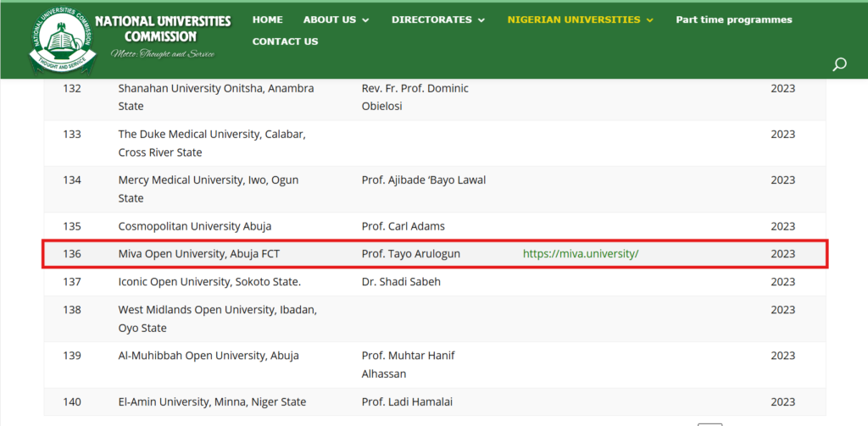The image size is (868, 426).
Task: Open the HOME menu item
Action: coord(267,19)
